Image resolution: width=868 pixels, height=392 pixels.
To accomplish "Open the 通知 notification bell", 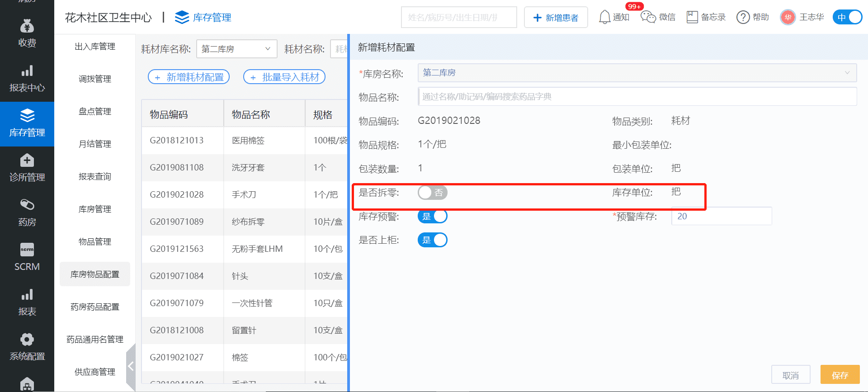I will (x=604, y=17).
